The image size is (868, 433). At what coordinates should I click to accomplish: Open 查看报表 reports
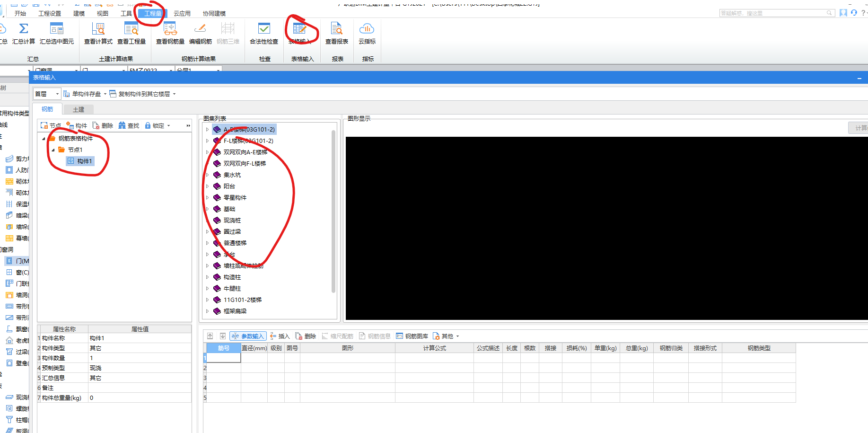pyautogui.click(x=337, y=33)
